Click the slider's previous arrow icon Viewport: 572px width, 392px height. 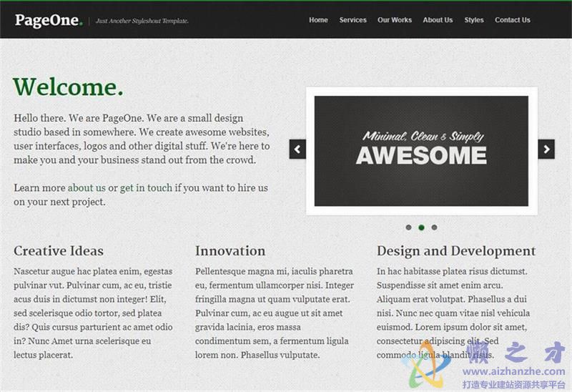pos(297,150)
